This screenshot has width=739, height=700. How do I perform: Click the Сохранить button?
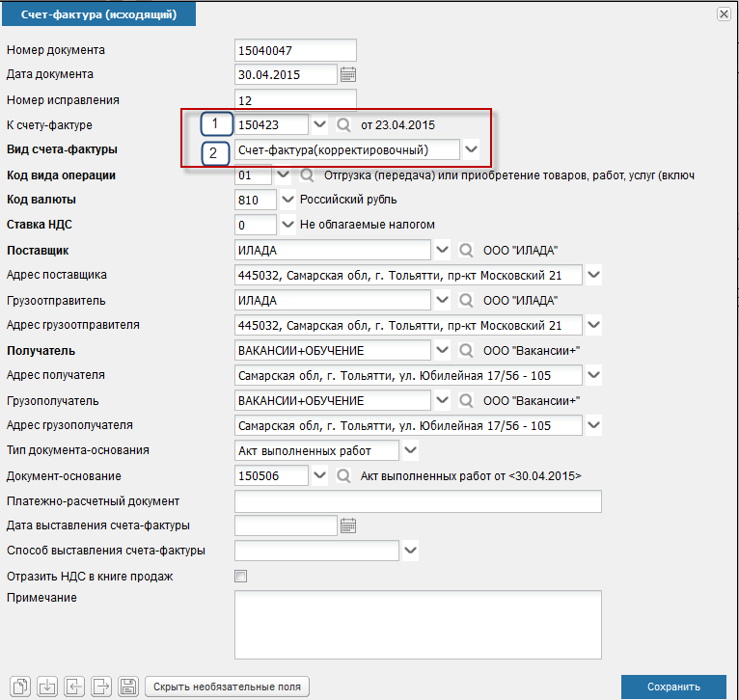tap(673, 687)
